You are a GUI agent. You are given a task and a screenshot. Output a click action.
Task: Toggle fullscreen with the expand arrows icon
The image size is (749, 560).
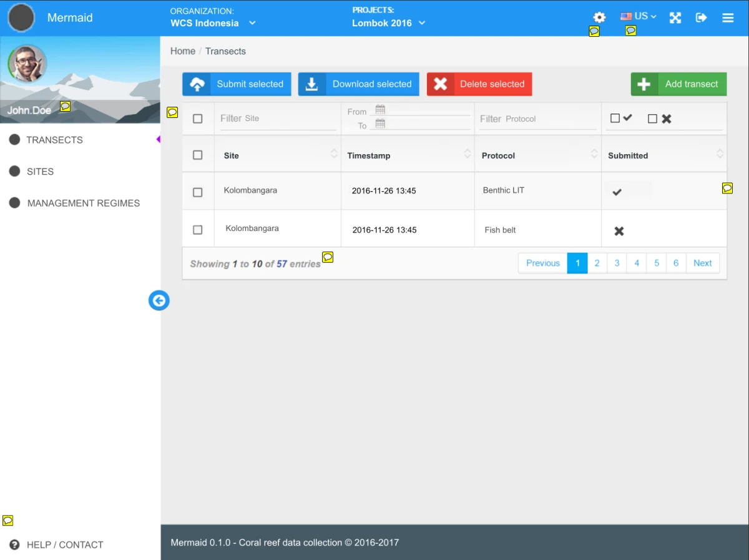pos(675,17)
